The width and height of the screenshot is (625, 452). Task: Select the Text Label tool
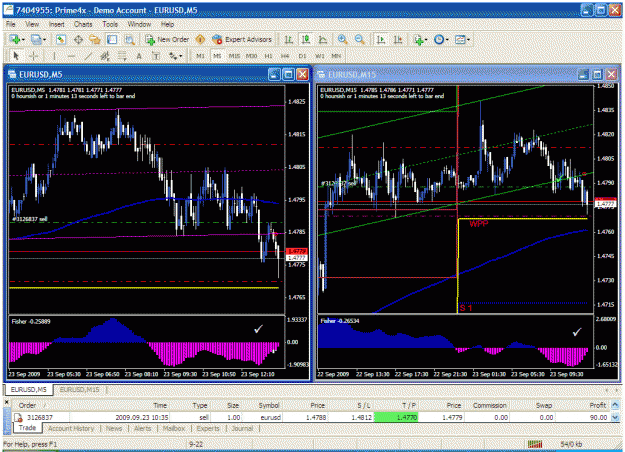coord(156,56)
